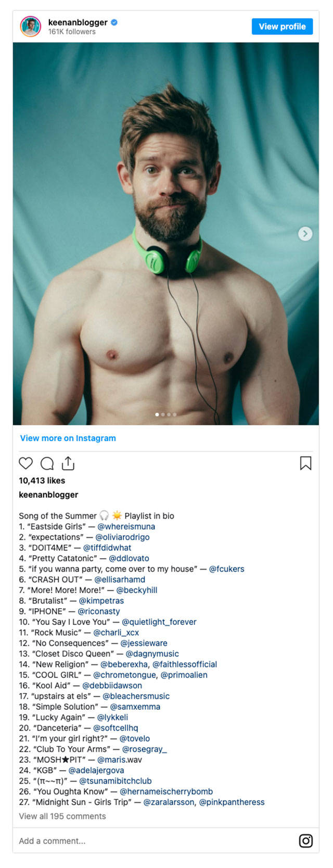View all 195 comments
The image size is (333, 868).
click(62, 816)
